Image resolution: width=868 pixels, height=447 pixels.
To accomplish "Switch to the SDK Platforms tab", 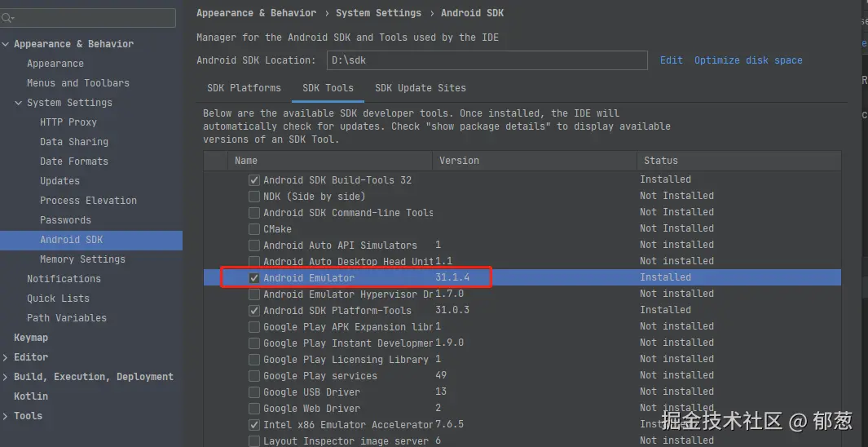I will click(245, 88).
